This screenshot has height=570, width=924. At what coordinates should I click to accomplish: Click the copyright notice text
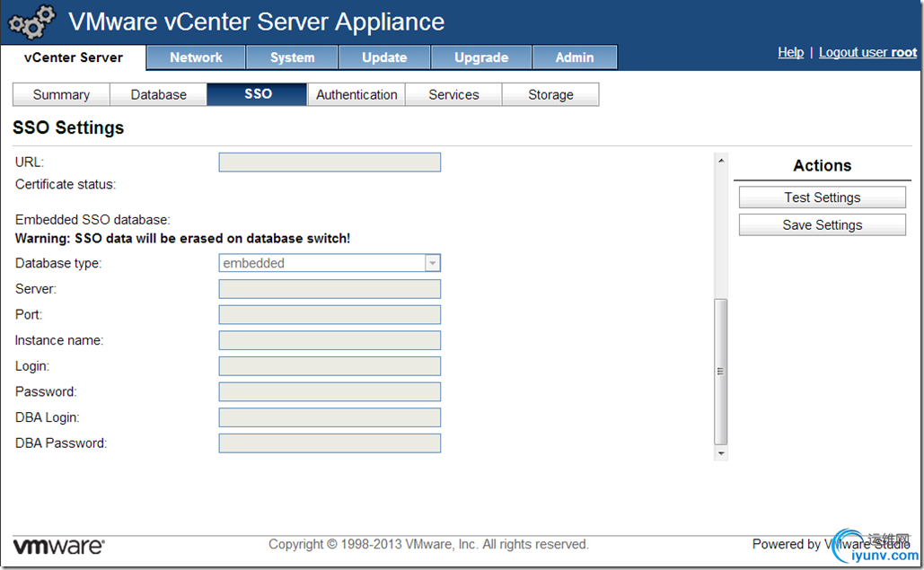tap(428, 544)
